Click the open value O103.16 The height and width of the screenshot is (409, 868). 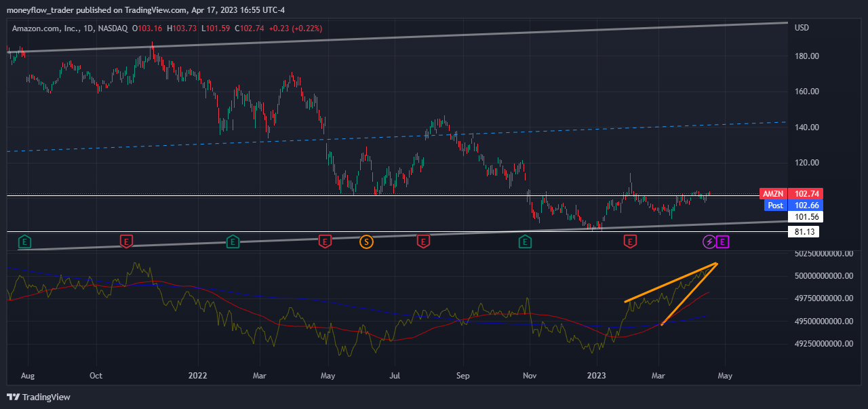[x=147, y=28]
